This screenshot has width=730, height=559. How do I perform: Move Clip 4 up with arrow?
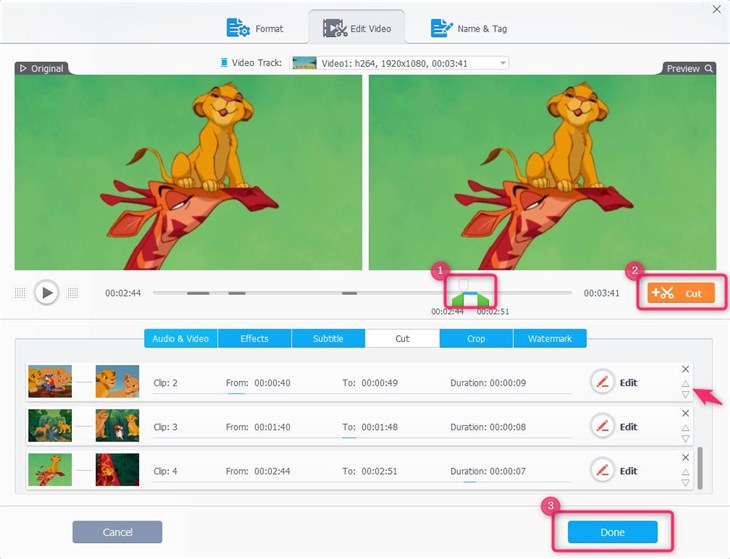tap(685, 472)
